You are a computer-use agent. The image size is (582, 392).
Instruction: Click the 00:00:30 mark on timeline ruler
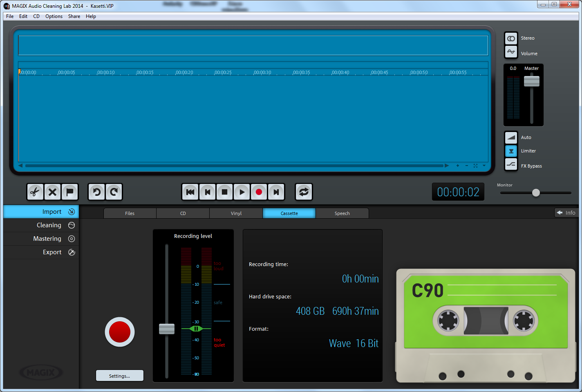(262, 72)
